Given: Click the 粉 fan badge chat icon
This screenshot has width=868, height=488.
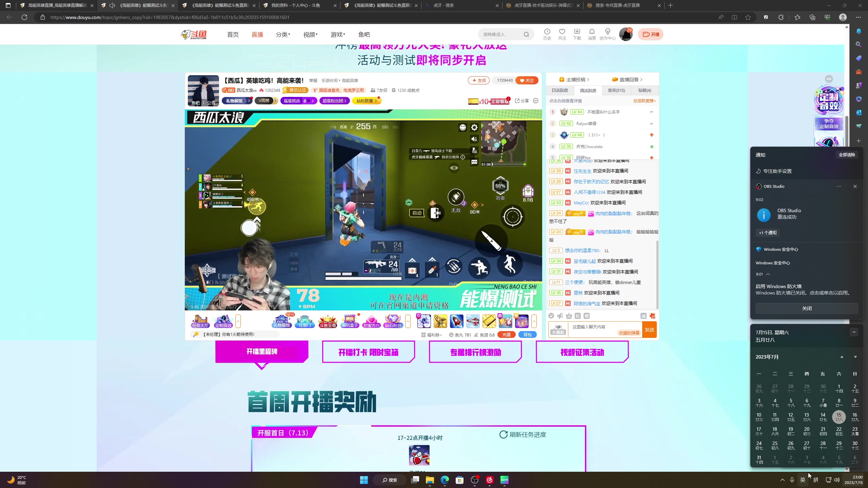Looking at the screenshot, I should pyautogui.click(x=578, y=316).
